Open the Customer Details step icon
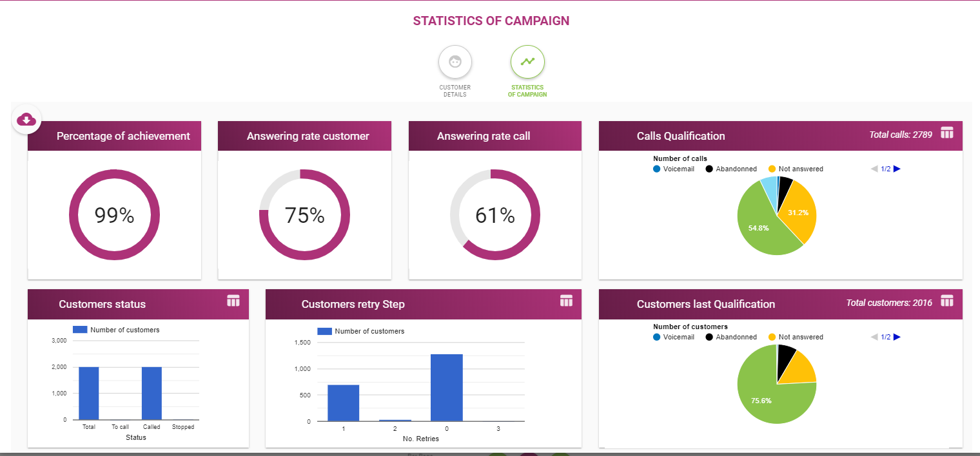 [455, 62]
